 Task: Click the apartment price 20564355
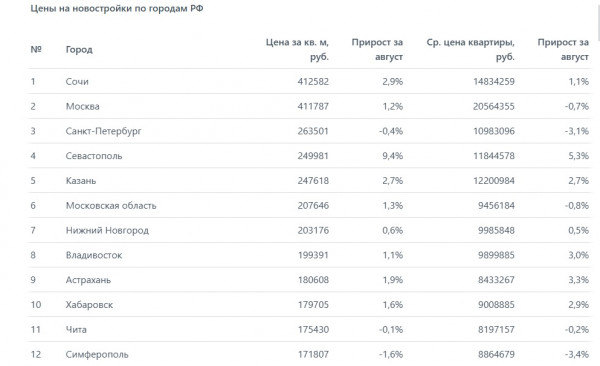494,106
